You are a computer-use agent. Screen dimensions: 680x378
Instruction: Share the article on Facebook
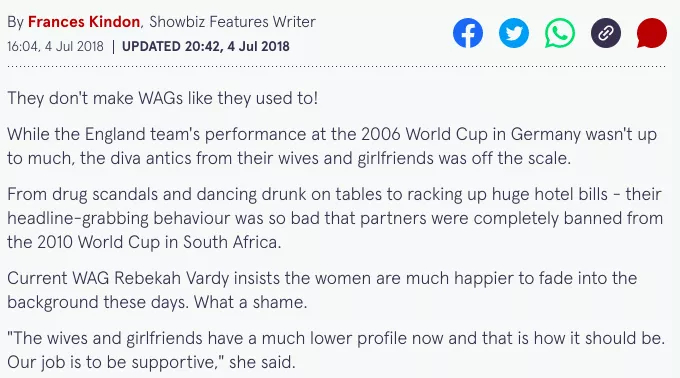point(468,33)
